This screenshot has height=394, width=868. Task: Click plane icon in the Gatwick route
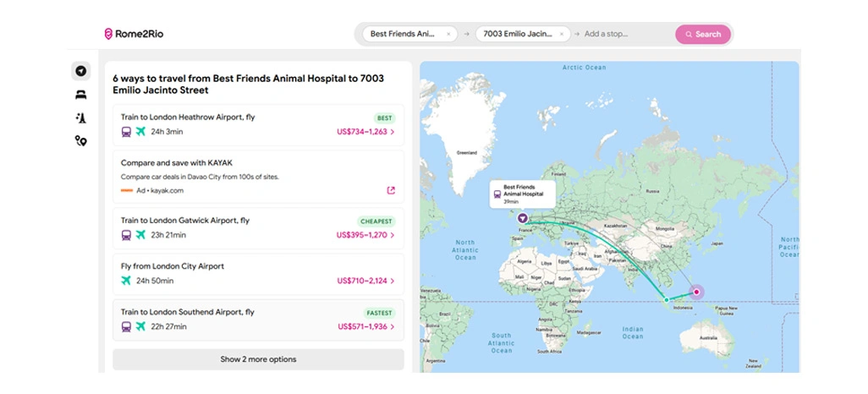(x=140, y=235)
